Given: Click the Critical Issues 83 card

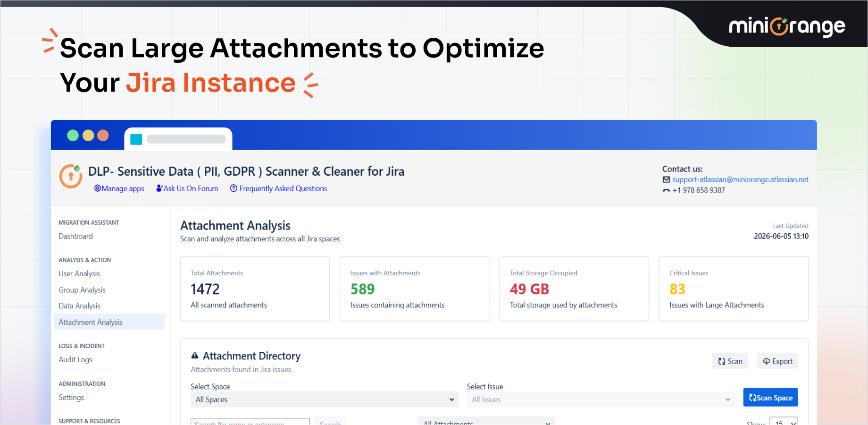Looking at the screenshot, I should pyautogui.click(x=734, y=289).
